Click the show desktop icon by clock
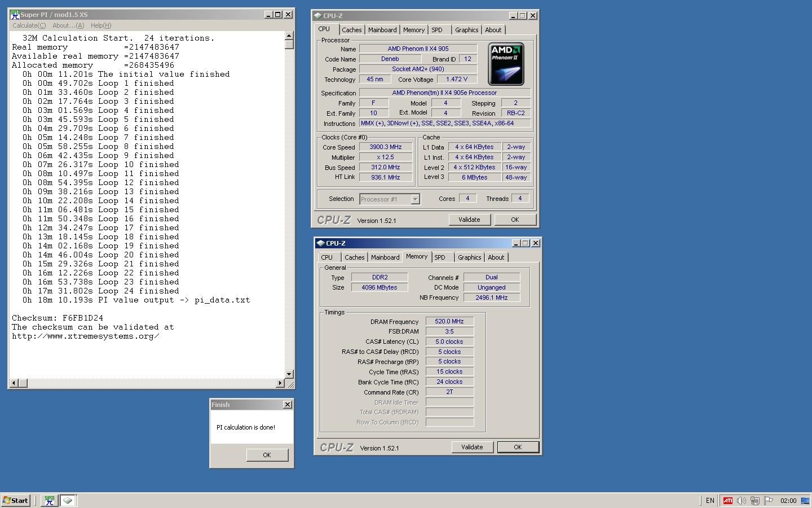 click(805, 501)
